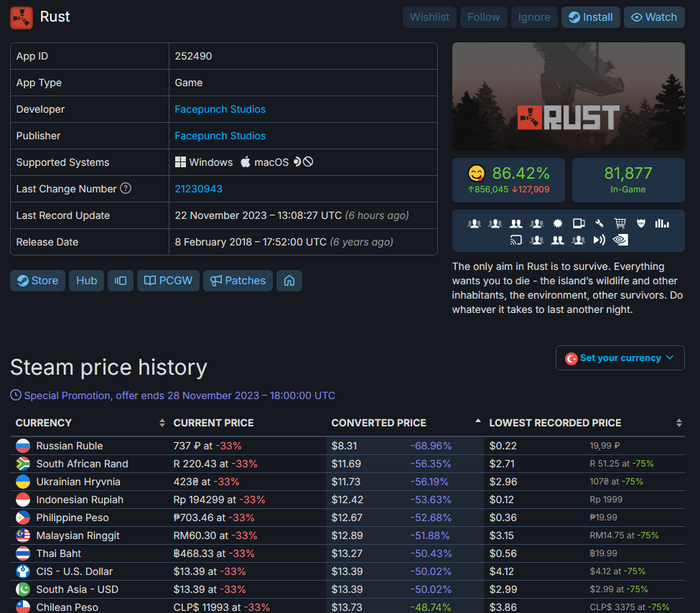Sort table by the Currency column
700x613 pixels.
click(90, 423)
